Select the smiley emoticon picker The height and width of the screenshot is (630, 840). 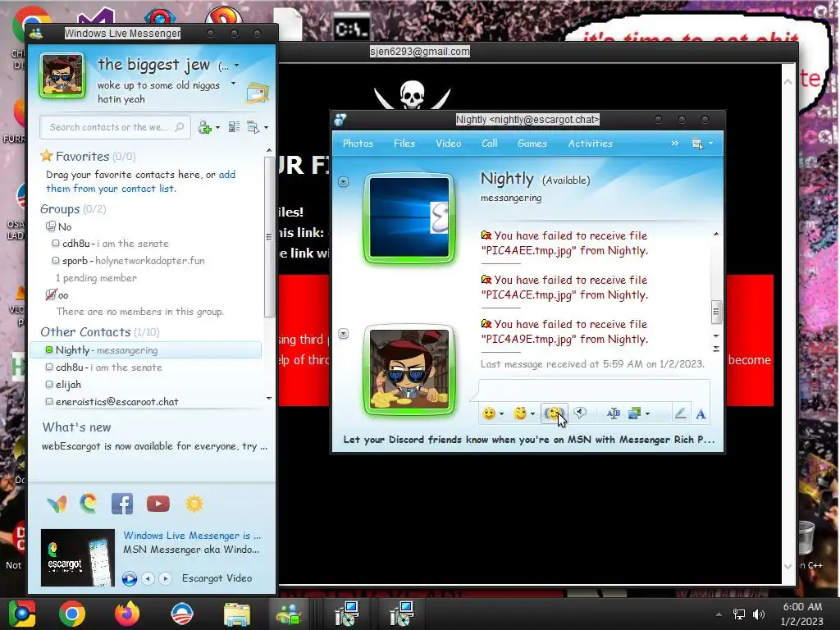point(489,413)
